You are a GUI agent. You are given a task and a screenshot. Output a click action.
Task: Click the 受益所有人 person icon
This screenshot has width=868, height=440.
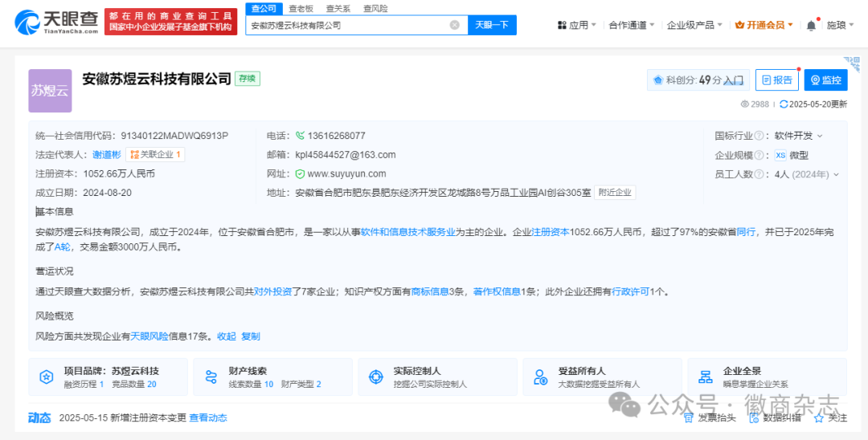540,377
